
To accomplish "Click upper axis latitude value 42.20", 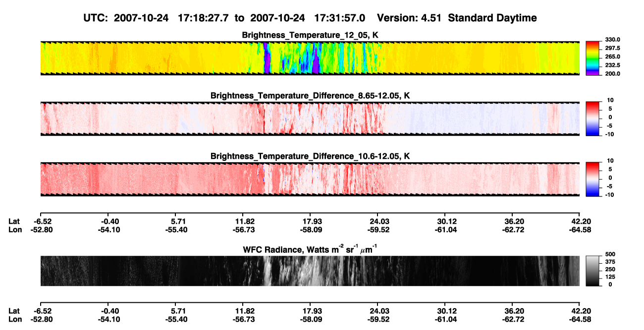I will (582, 221).
